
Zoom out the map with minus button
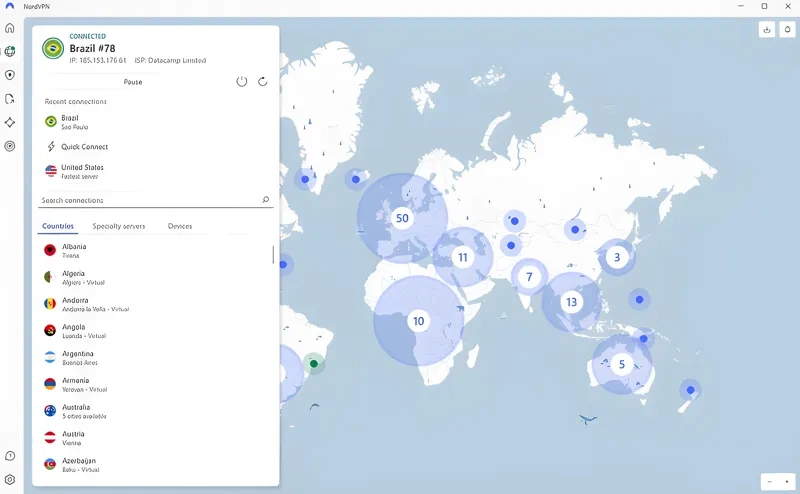[x=769, y=481]
